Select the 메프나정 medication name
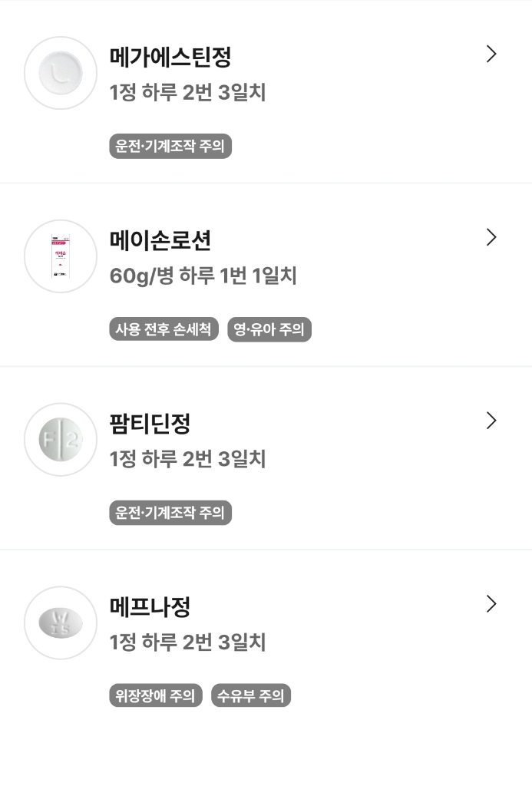 [x=150, y=607]
